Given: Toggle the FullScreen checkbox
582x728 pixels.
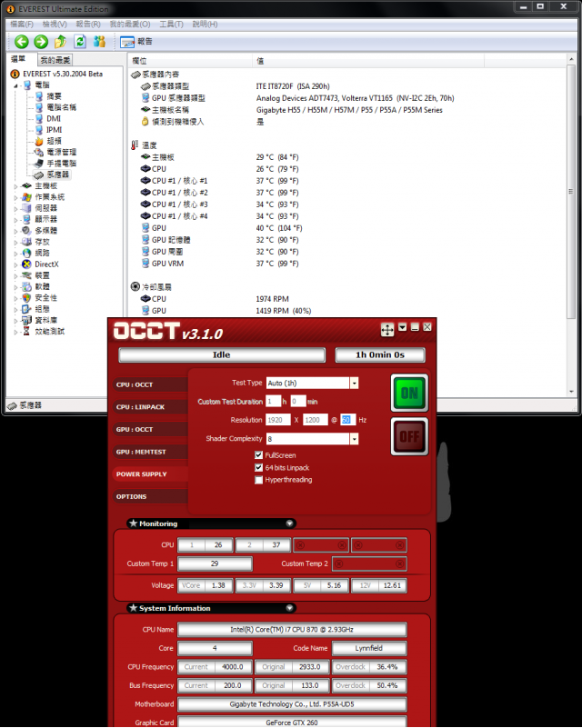Looking at the screenshot, I should pos(259,455).
